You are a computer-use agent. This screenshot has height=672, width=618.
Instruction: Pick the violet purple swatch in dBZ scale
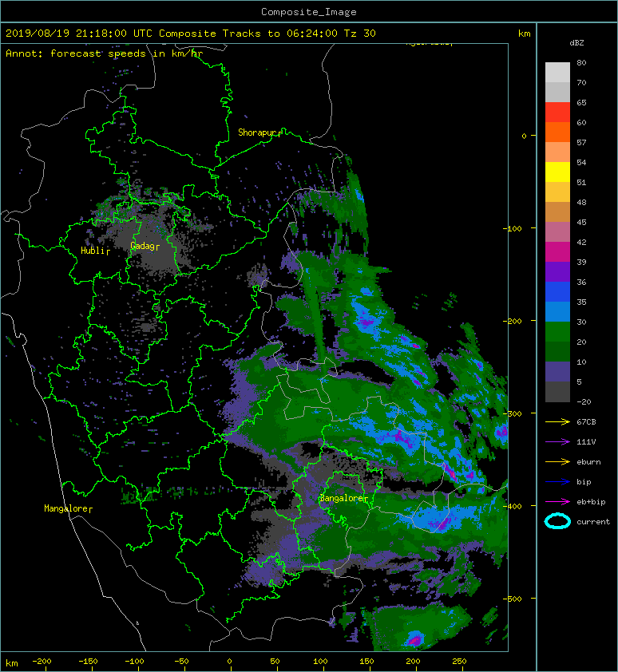click(557, 271)
